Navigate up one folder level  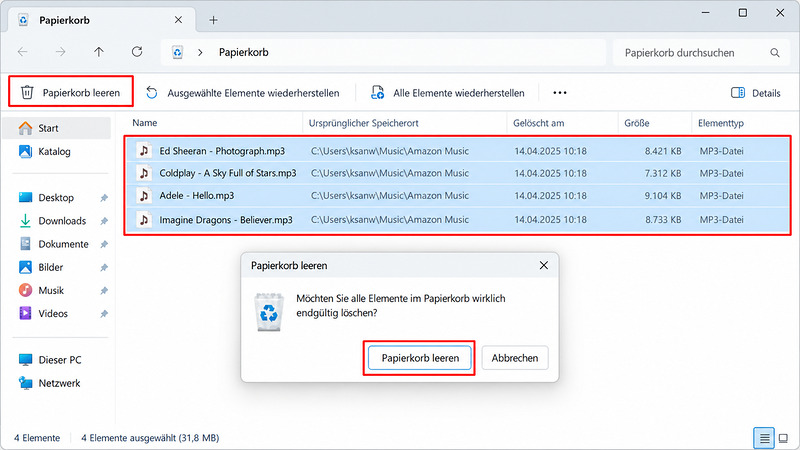98,52
